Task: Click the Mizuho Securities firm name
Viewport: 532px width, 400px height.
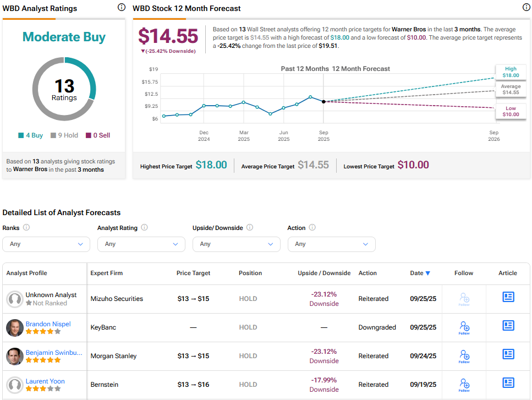Action: 117,299
